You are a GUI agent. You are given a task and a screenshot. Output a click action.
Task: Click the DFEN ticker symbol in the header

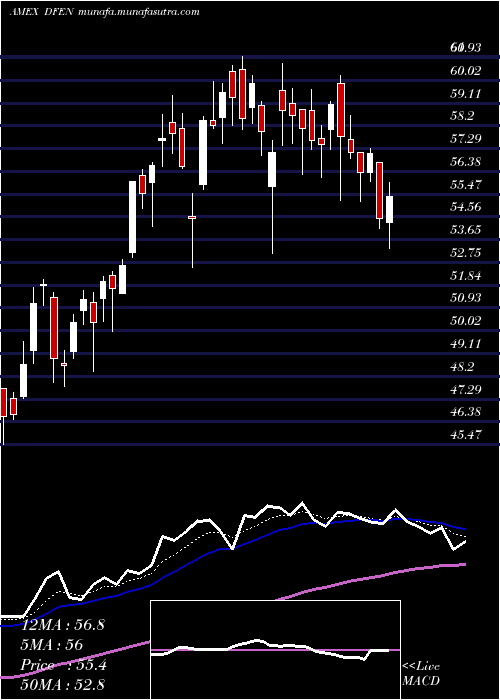point(60,12)
